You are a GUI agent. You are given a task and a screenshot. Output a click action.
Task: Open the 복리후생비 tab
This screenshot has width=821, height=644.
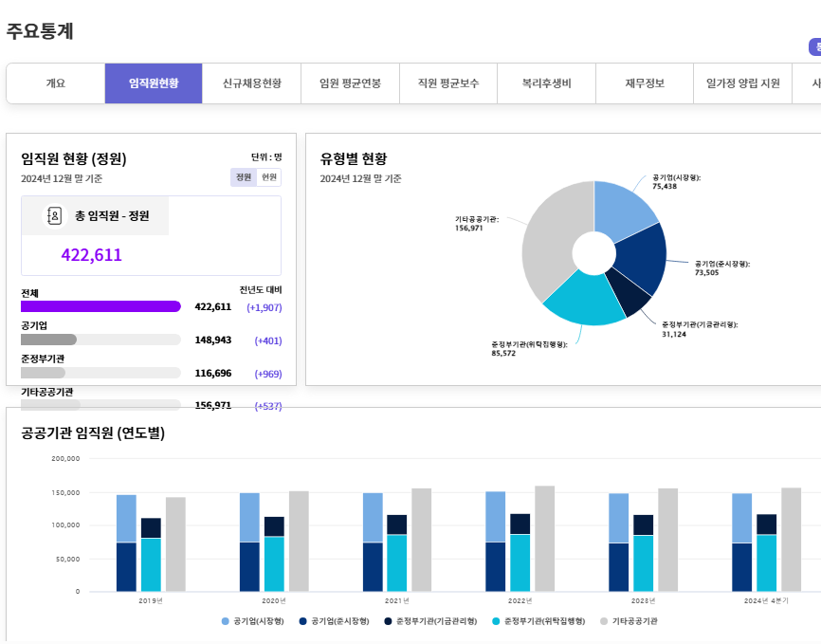coord(545,83)
